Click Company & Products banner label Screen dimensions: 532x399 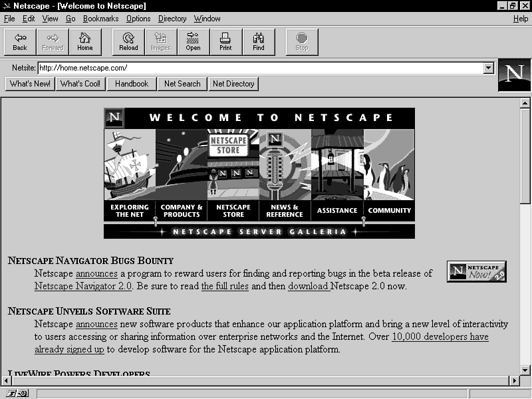tap(182, 211)
